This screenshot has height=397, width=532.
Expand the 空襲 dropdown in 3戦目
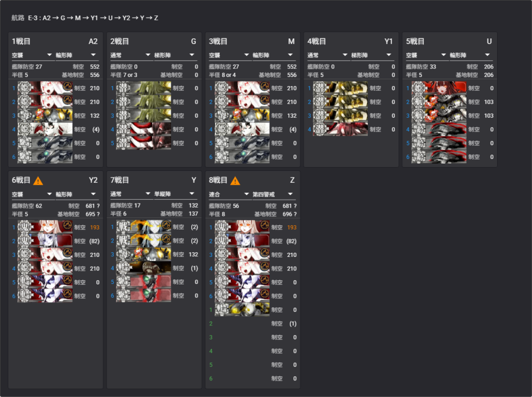coord(229,55)
